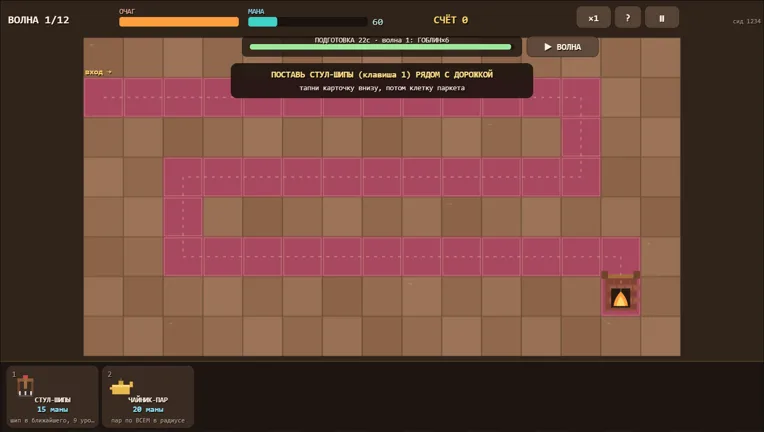Viewport: 764px width, 432px height.
Task: Click the вход entrance label
Action: tap(98, 72)
